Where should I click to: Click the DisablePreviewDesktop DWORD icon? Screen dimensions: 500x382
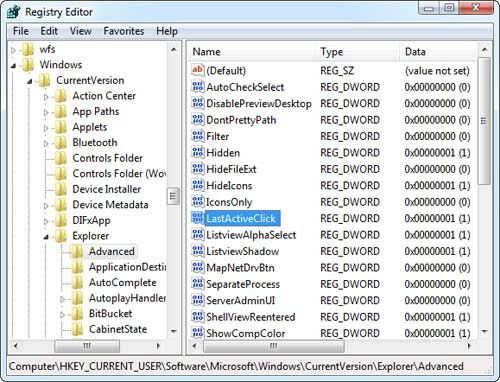click(x=197, y=103)
